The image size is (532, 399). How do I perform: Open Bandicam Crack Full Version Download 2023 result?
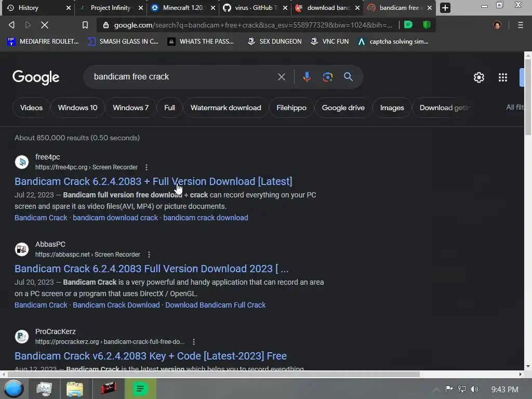(x=152, y=269)
